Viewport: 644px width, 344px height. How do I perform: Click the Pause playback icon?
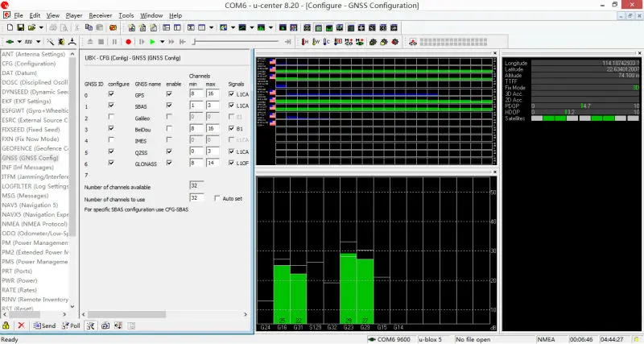tap(114, 42)
